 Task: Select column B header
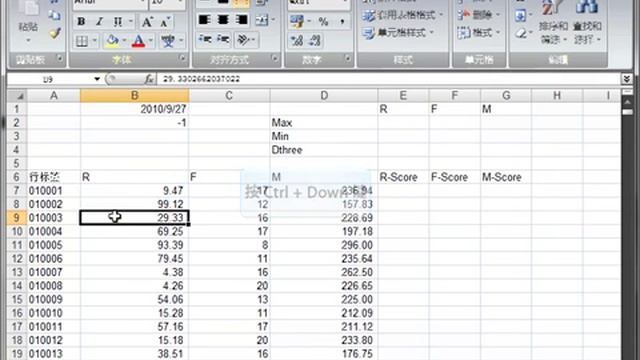134,96
